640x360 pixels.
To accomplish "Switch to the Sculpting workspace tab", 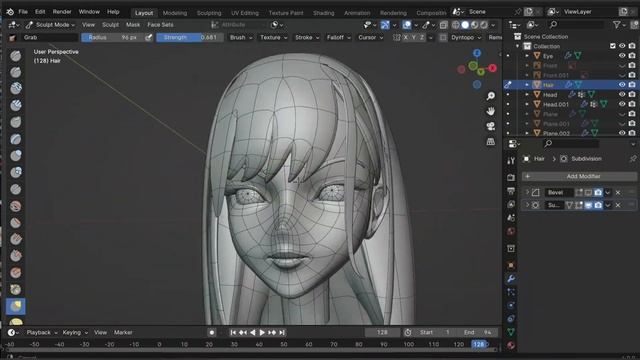I will click(x=209, y=13).
